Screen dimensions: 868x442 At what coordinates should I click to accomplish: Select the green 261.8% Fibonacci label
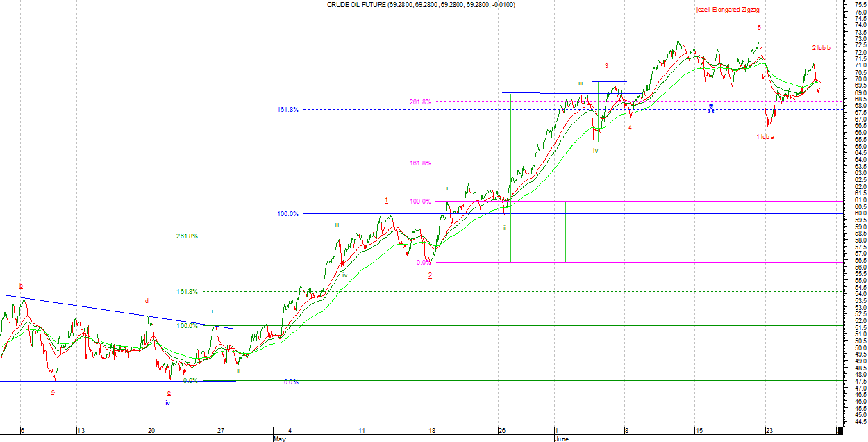click(x=187, y=236)
